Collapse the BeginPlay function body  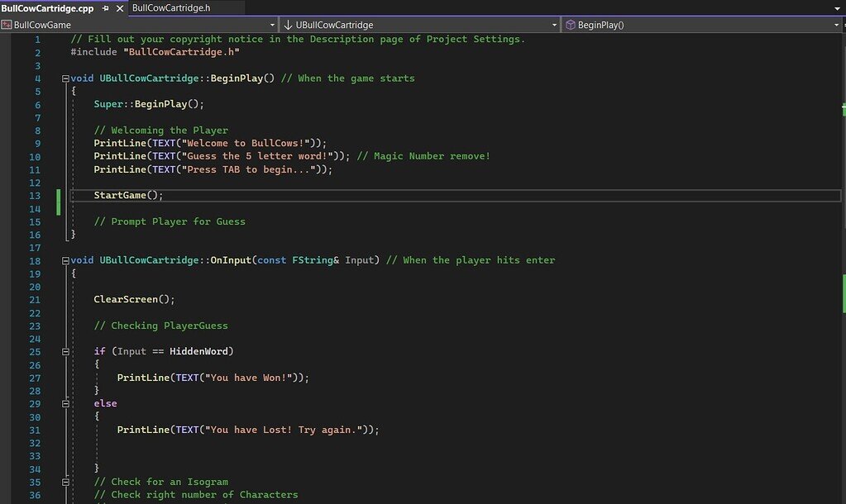pyautogui.click(x=65, y=78)
